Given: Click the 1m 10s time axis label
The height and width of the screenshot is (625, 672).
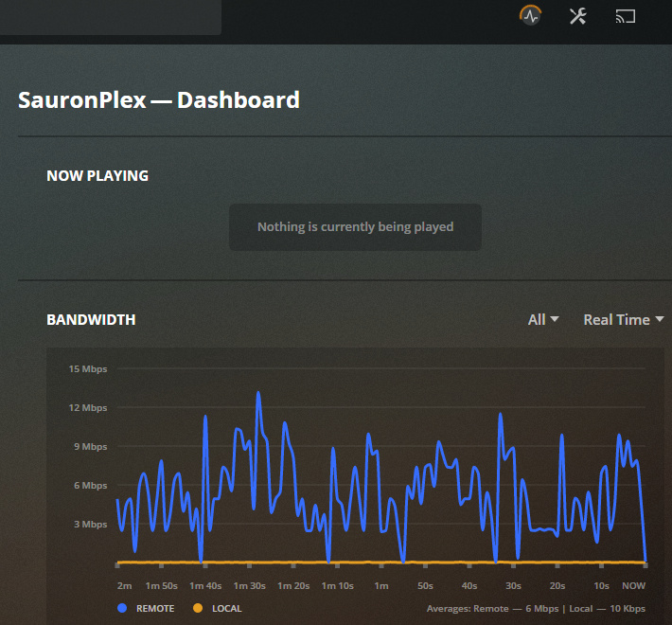Looking at the screenshot, I should (x=337, y=585).
